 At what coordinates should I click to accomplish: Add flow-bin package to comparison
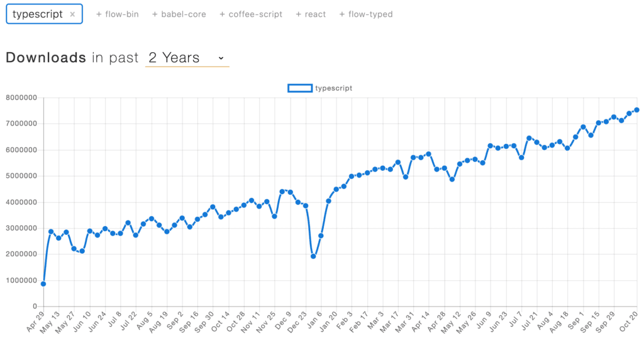click(118, 14)
